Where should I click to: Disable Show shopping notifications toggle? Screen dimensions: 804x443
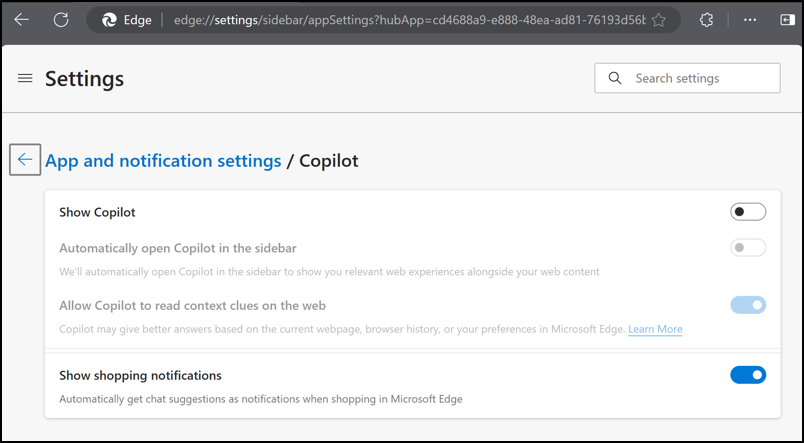748,375
